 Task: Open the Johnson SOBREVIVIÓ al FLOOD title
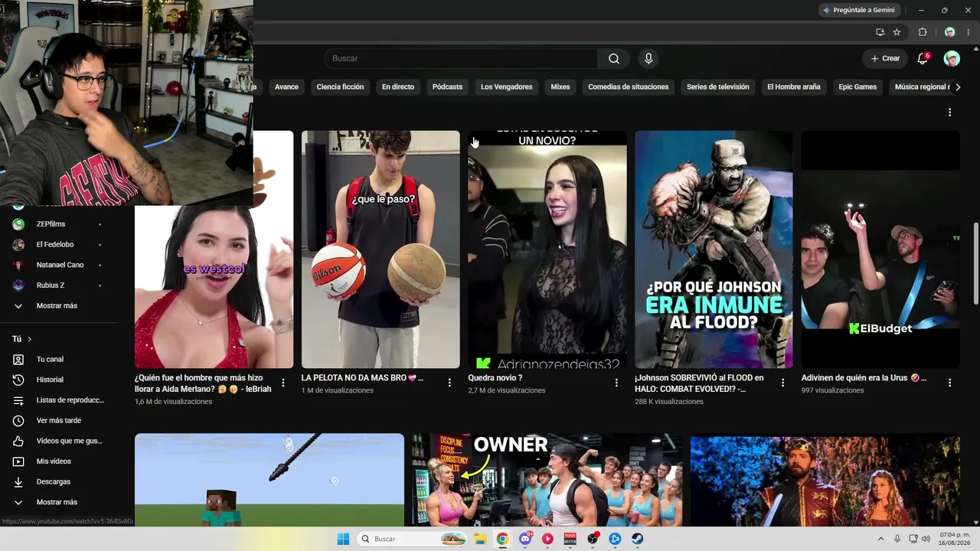tap(699, 383)
